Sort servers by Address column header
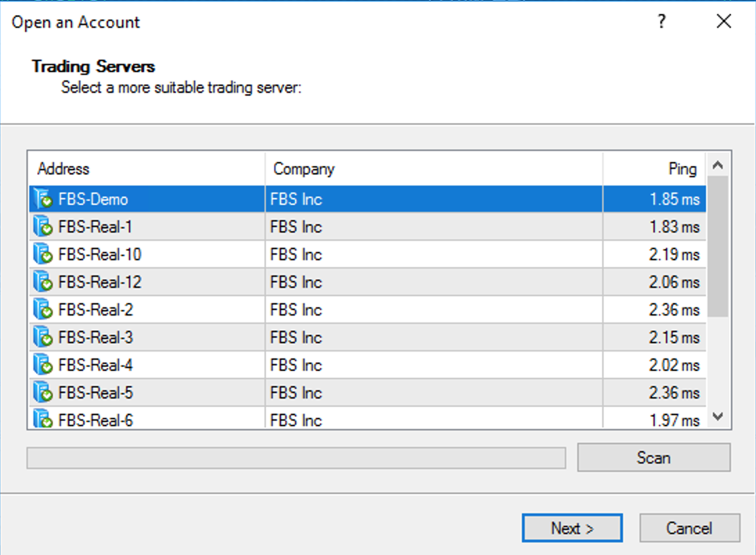The image size is (756, 555). (147, 169)
